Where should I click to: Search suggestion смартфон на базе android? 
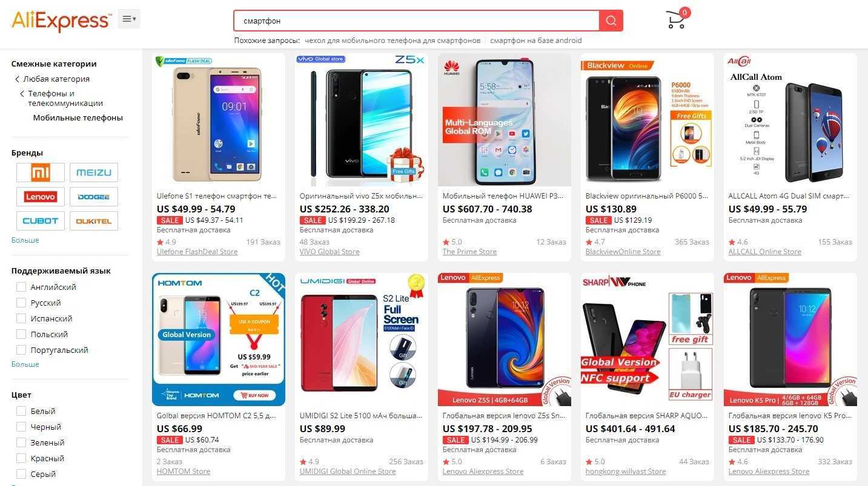(x=535, y=41)
